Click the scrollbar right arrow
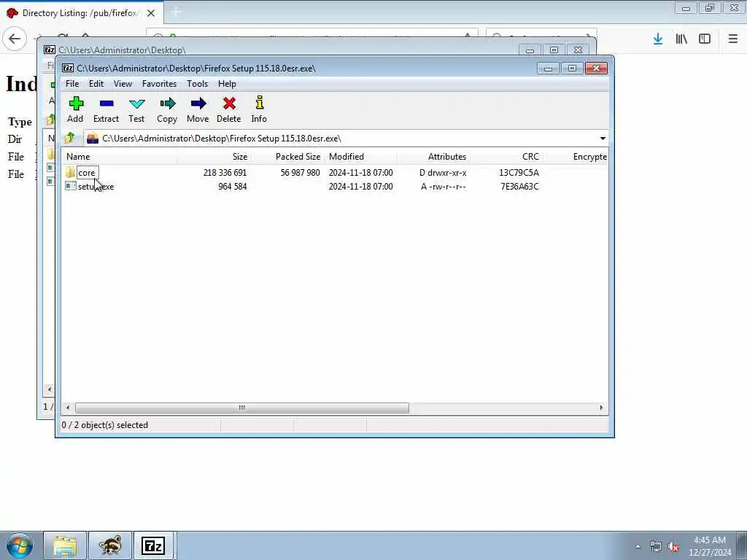The width and height of the screenshot is (747, 560). 601,408
